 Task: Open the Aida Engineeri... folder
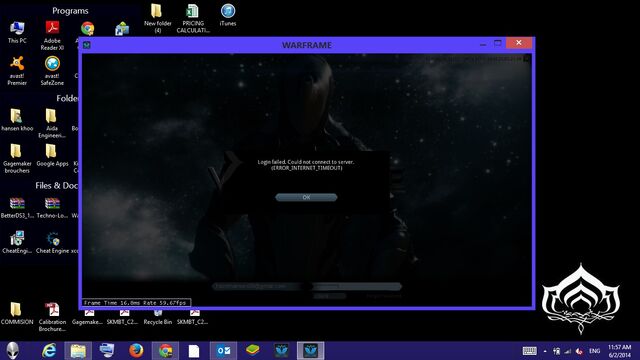pyautogui.click(x=52, y=123)
